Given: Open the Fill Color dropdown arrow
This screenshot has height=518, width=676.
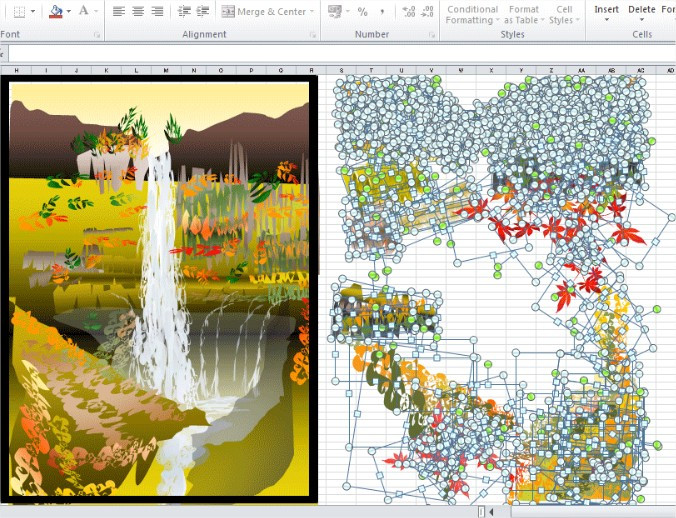Looking at the screenshot, I should pyautogui.click(x=69, y=11).
